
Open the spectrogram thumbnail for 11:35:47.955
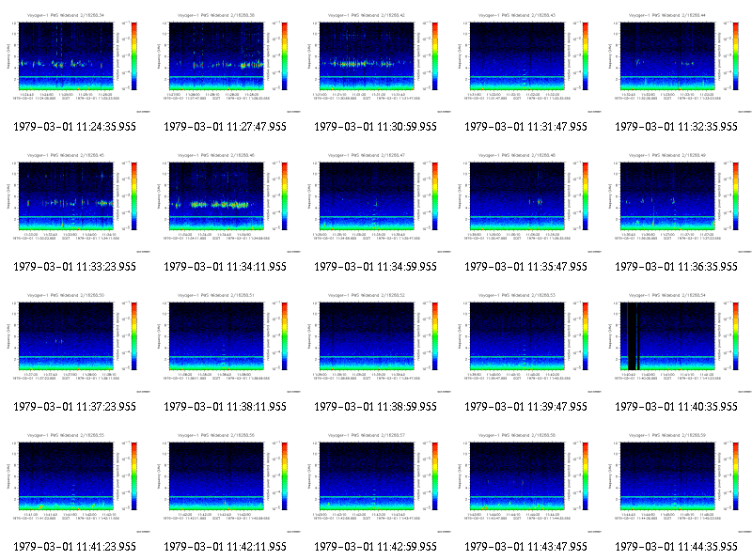coord(526,202)
